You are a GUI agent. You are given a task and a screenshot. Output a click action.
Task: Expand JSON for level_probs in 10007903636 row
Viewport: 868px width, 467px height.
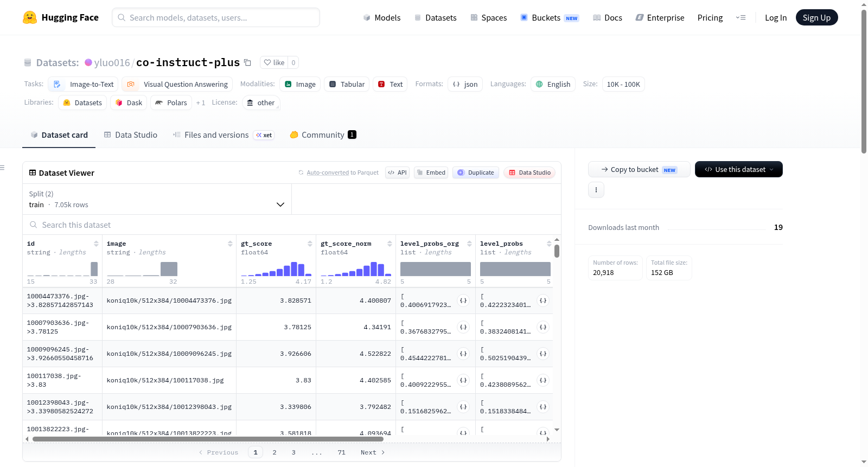point(543,327)
